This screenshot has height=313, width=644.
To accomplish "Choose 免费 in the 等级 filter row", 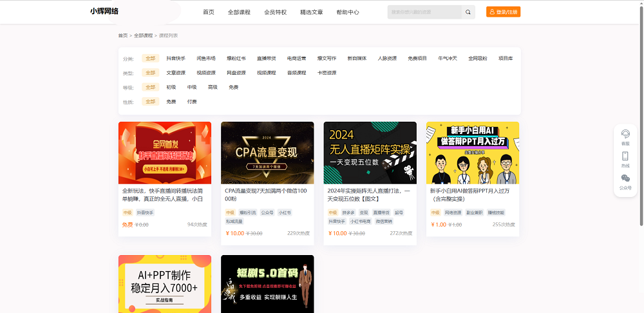I will tap(233, 87).
